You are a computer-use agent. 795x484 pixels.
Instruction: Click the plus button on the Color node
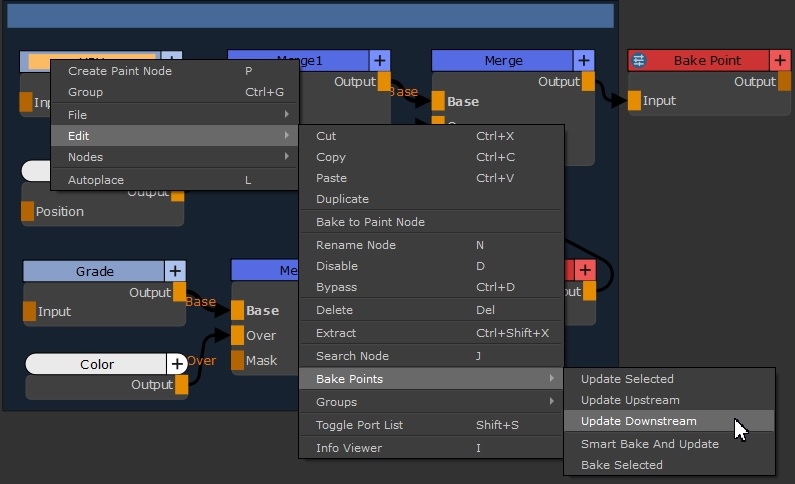(x=177, y=365)
